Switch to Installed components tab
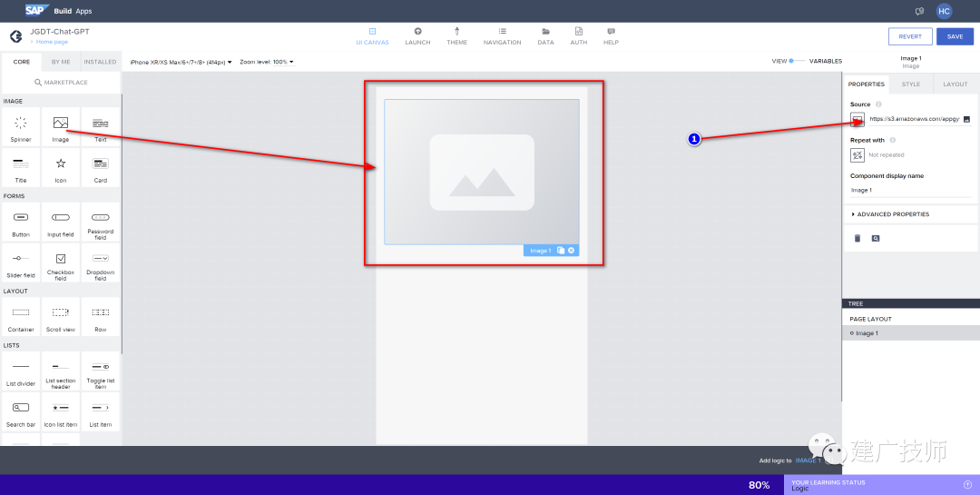 [x=100, y=62]
